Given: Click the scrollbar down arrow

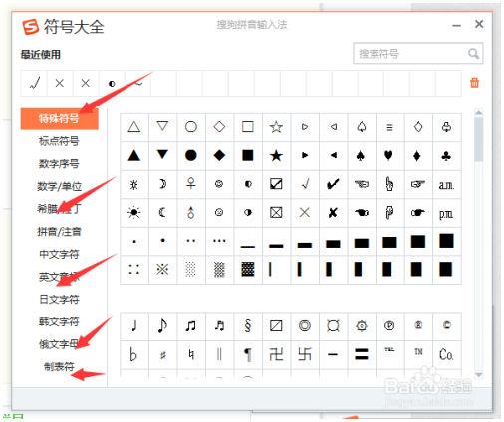Looking at the screenshot, I should coord(479,375).
